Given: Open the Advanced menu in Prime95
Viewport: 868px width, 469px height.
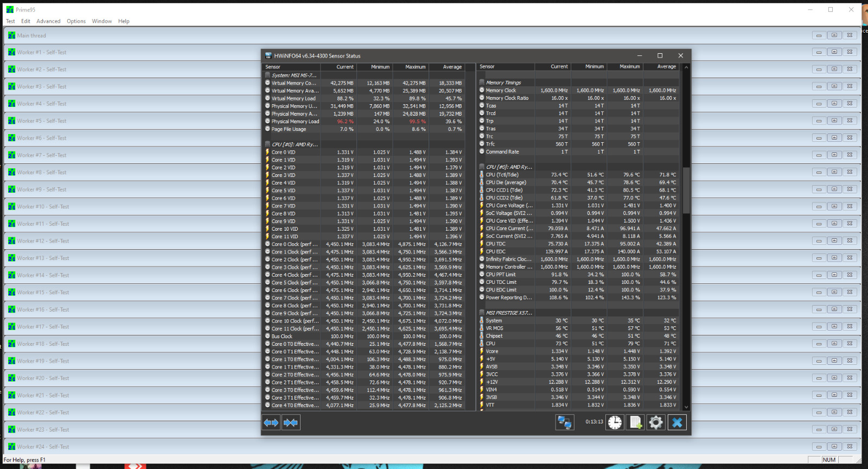Looking at the screenshot, I should [48, 21].
